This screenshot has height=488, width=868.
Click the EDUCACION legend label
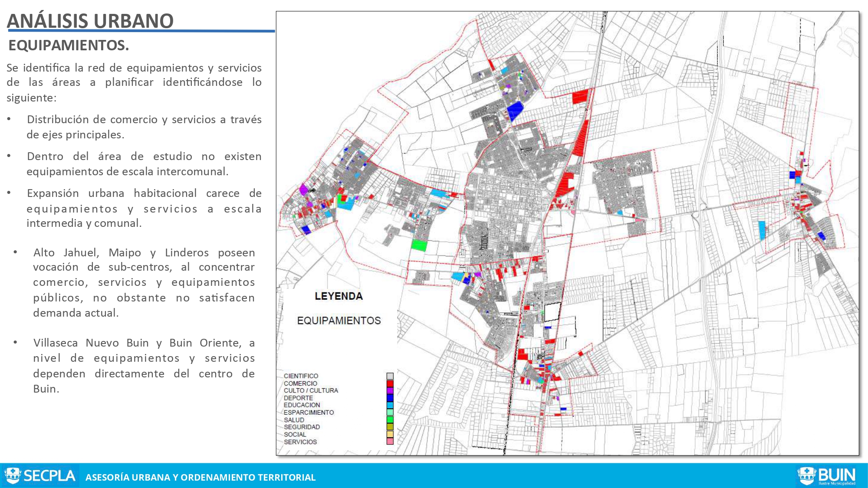coord(302,405)
